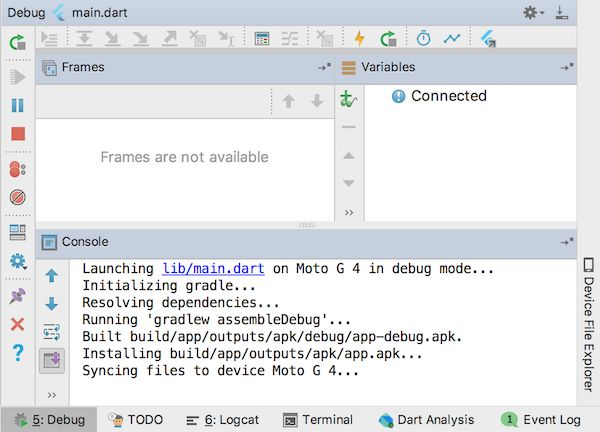Open Observatory timeline stopwatch icon
600x432 pixels.
pos(424,38)
